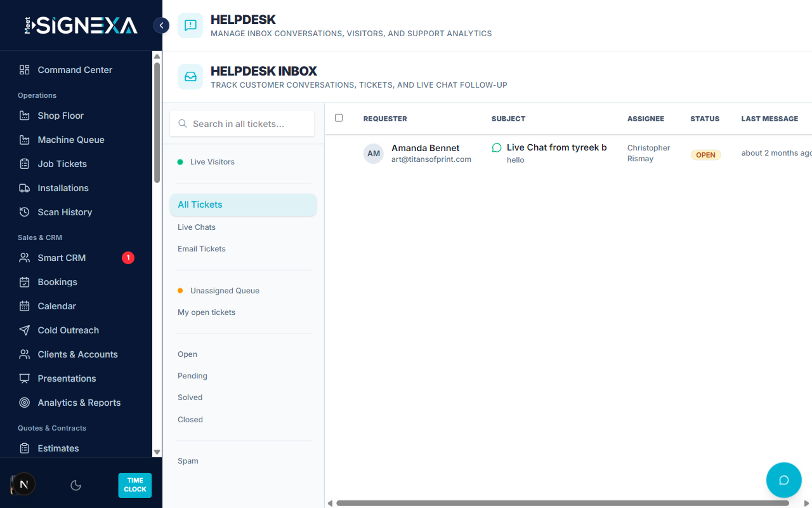
Task: Collapse the sidebar with the chevron button
Action: click(161, 25)
